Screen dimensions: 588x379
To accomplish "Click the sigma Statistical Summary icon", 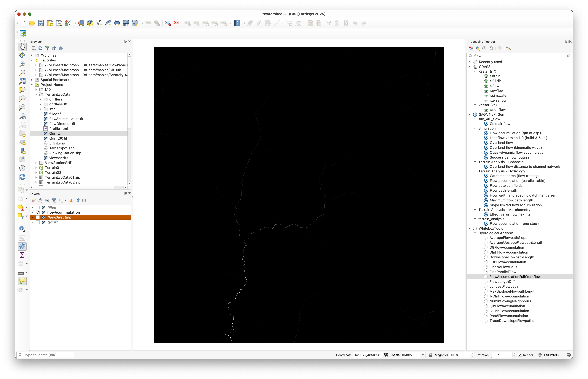I will coord(22,255).
